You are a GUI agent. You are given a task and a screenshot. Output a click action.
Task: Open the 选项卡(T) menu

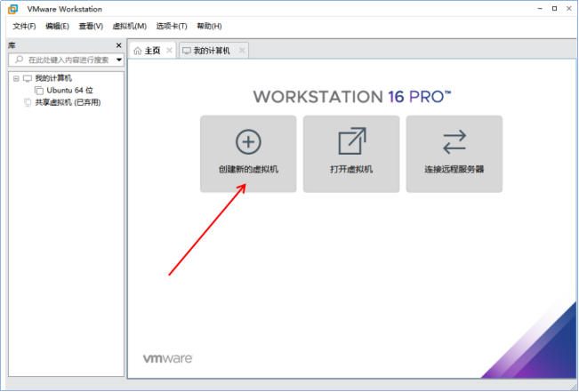(x=172, y=26)
